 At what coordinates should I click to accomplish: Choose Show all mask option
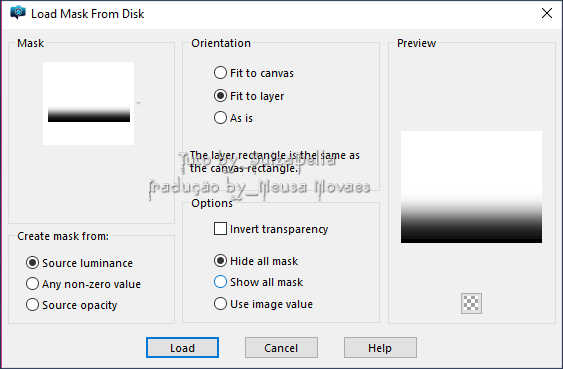[258, 282]
